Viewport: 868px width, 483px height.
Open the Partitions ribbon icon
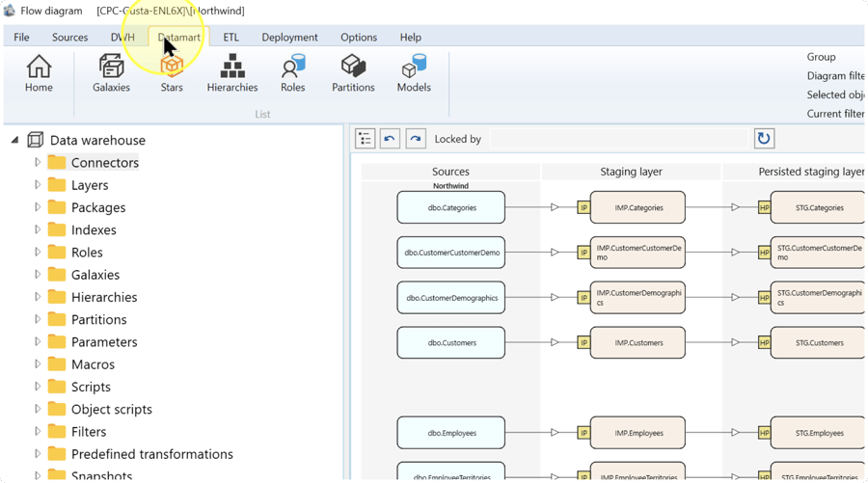[x=353, y=73]
